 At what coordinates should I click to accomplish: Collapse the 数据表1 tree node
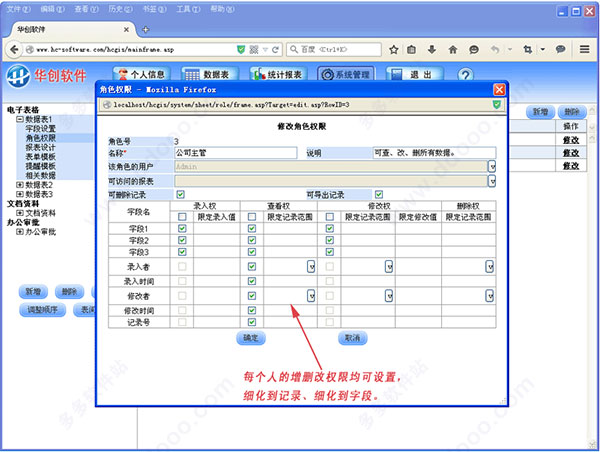pos(20,119)
